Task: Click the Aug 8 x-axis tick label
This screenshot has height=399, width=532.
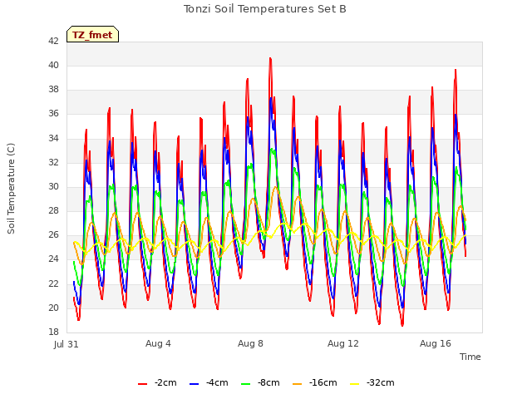Action: coord(250,343)
